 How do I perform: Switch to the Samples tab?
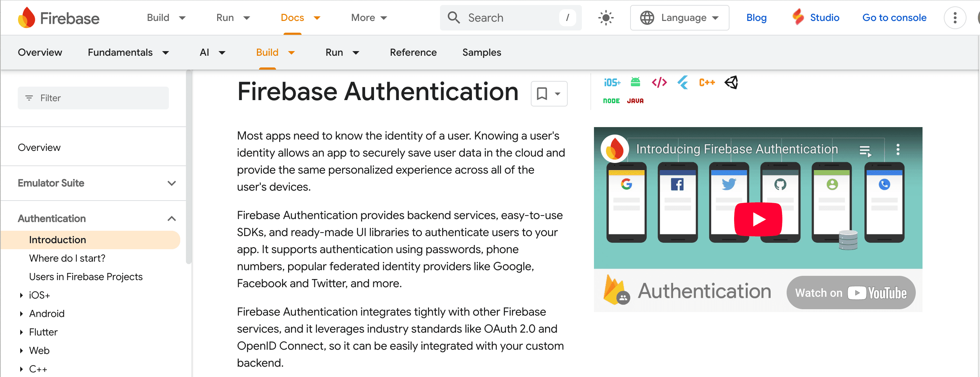click(x=481, y=53)
